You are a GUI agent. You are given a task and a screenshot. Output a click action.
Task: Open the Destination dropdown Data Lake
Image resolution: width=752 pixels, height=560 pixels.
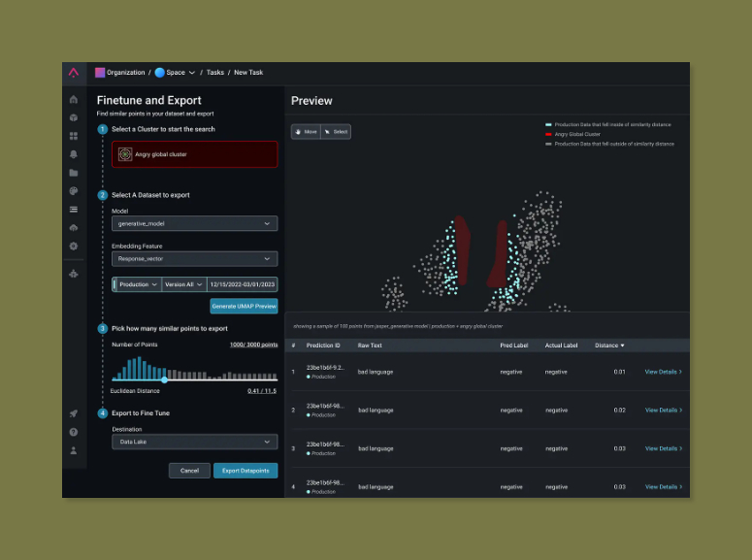pos(195,442)
